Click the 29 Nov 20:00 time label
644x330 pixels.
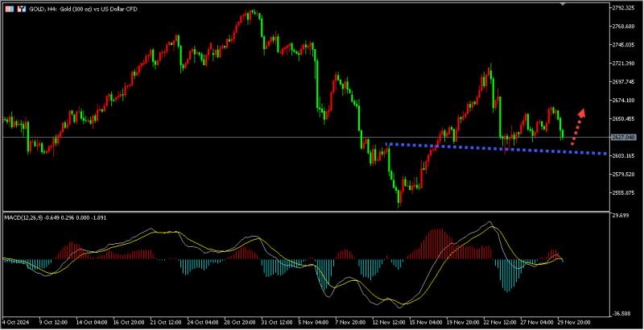574,322
